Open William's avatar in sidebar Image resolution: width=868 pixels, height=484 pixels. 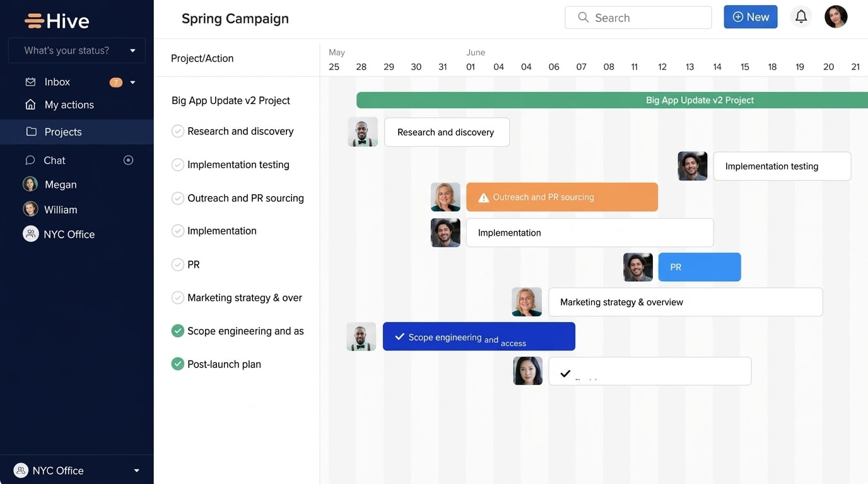(x=30, y=209)
